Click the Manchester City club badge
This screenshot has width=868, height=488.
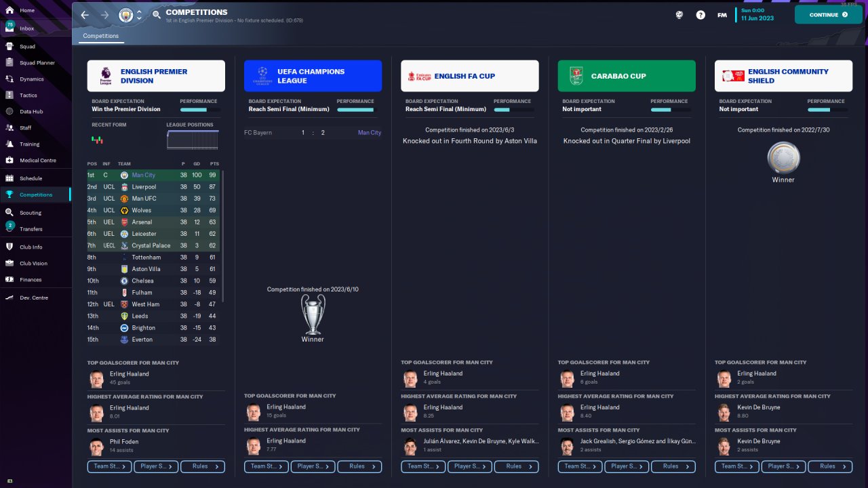click(125, 14)
